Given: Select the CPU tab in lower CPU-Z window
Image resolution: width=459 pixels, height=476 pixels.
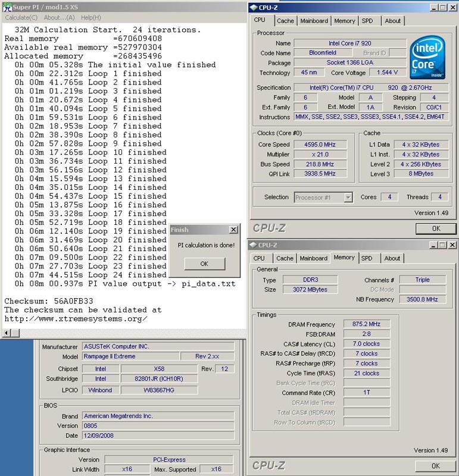Looking at the screenshot, I should [x=259, y=258].
